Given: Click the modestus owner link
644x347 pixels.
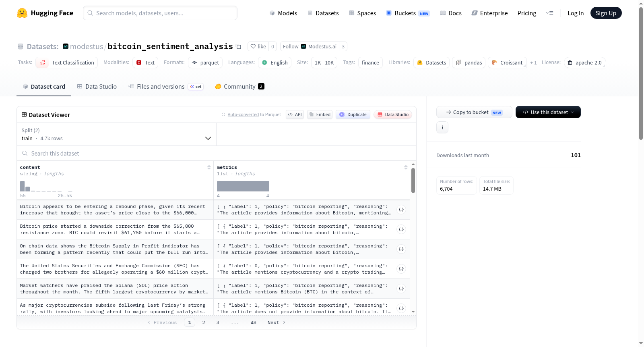Looking at the screenshot, I should pos(87,46).
